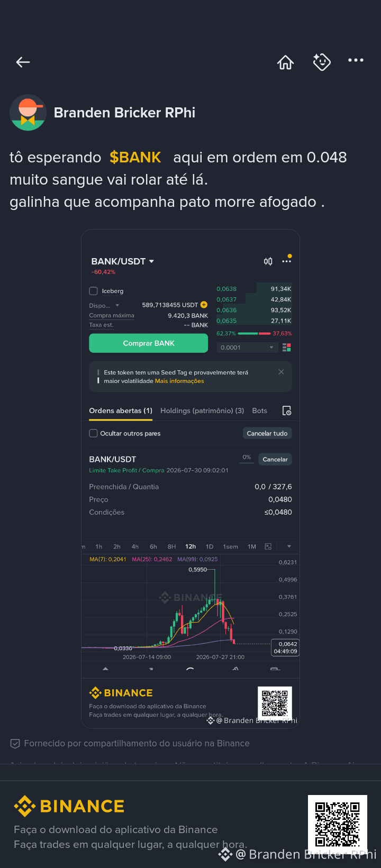This screenshot has width=381, height=868.
Task: Open the Branden Bricker RPhi profile name
Action: 125,113
